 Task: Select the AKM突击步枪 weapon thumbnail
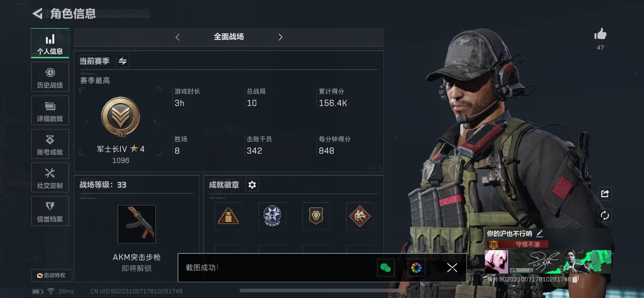click(137, 224)
